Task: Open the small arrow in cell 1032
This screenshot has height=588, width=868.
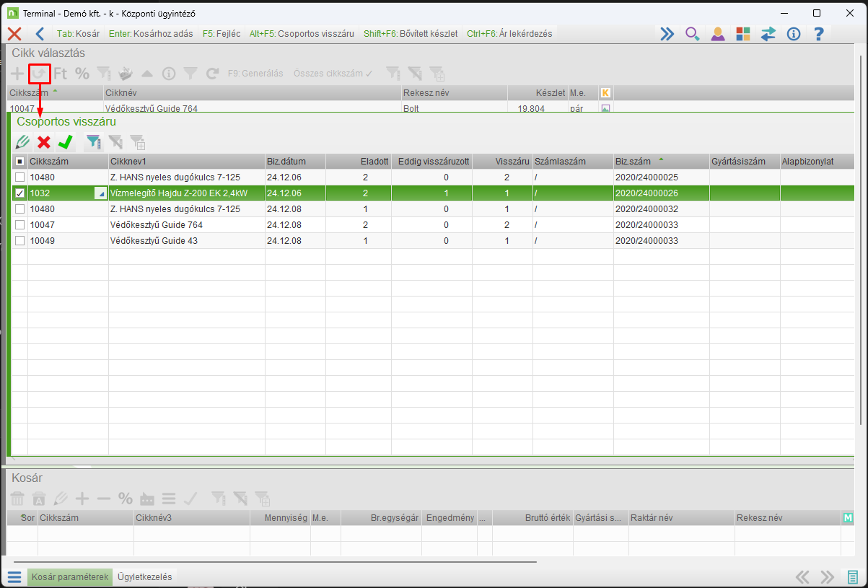Action: point(101,193)
